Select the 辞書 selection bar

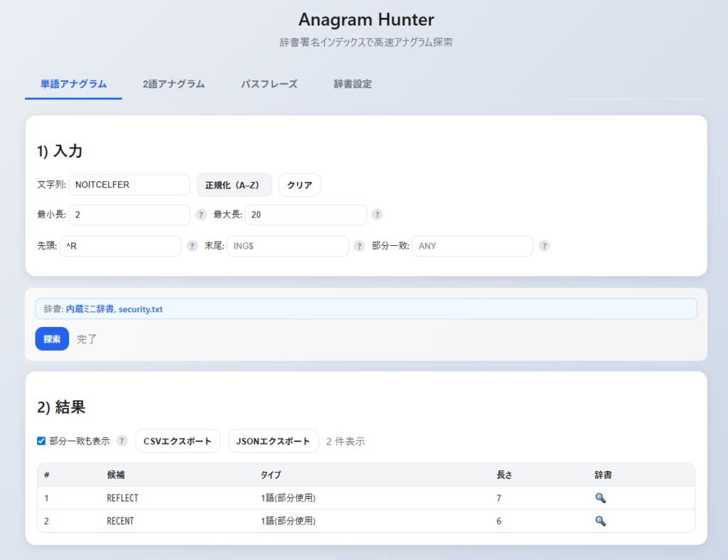(x=365, y=309)
